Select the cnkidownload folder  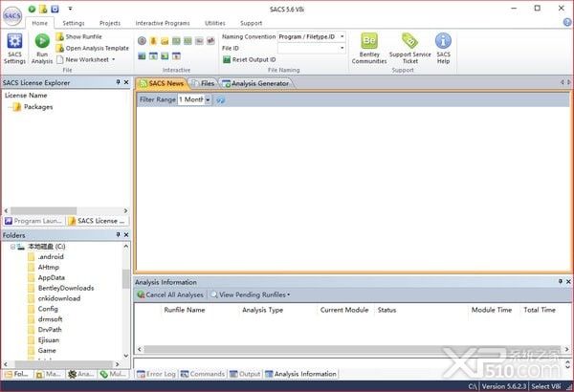(59, 298)
